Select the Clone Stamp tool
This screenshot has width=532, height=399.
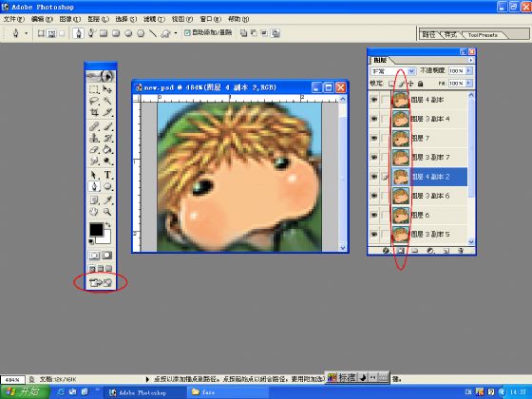[94, 138]
